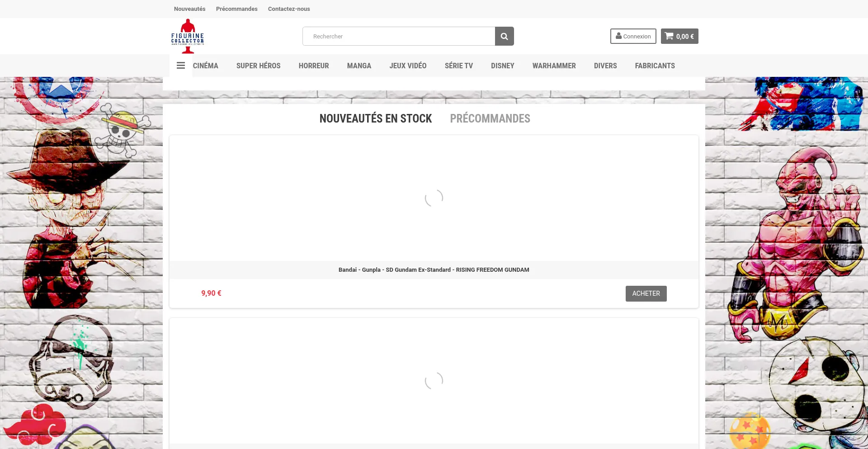Open the DISNEY category menu
Viewport: 868px width, 449px height.
coord(503,66)
